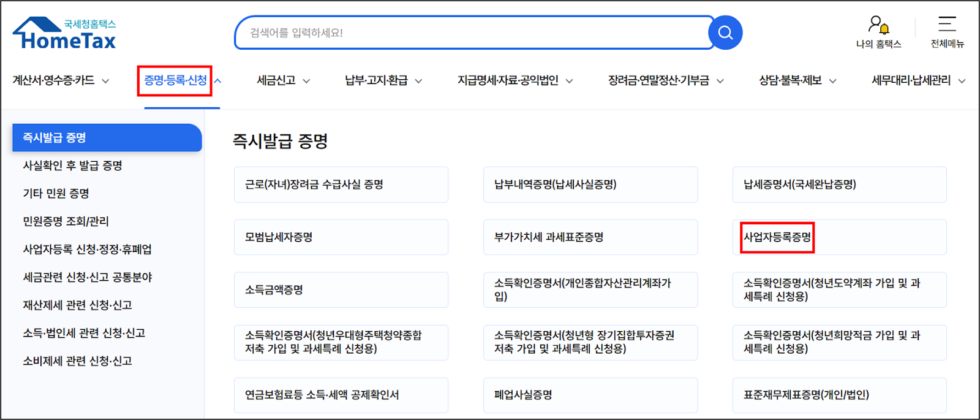The height and width of the screenshot is (420, 980).
Task: Expand the 세금신고 dropdown chevron
Action: coord(306,81)
